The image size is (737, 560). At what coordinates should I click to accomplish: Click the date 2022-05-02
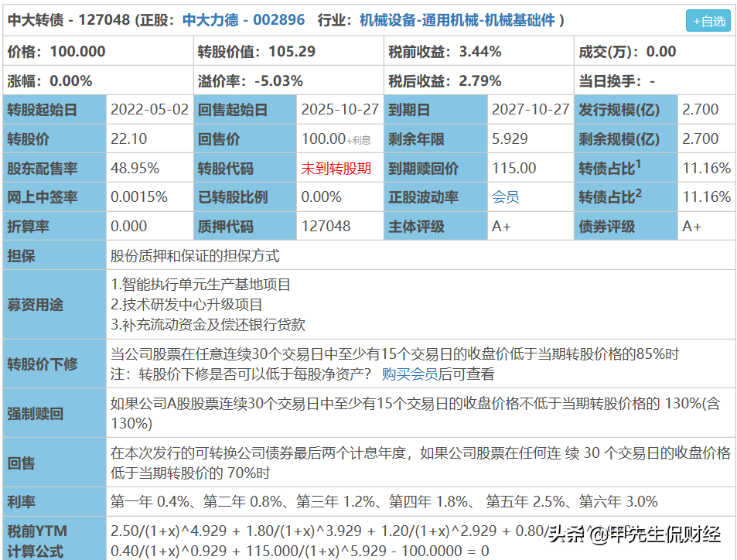(149, 110)
